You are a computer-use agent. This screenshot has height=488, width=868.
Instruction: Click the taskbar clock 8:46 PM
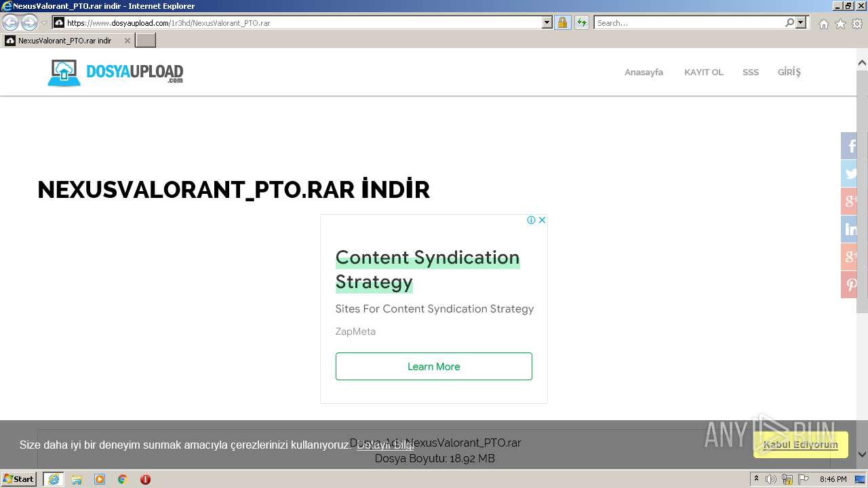(833, 479)
